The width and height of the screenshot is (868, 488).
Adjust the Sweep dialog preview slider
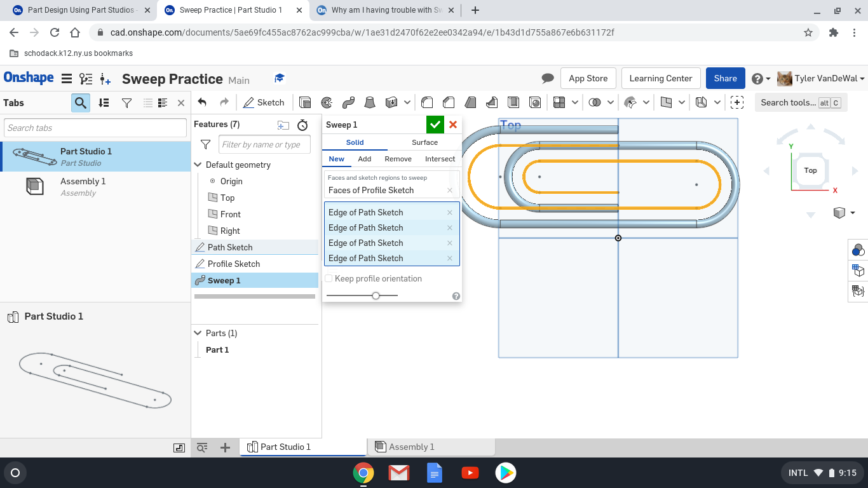pyautogui.click(x=376, y=295)
